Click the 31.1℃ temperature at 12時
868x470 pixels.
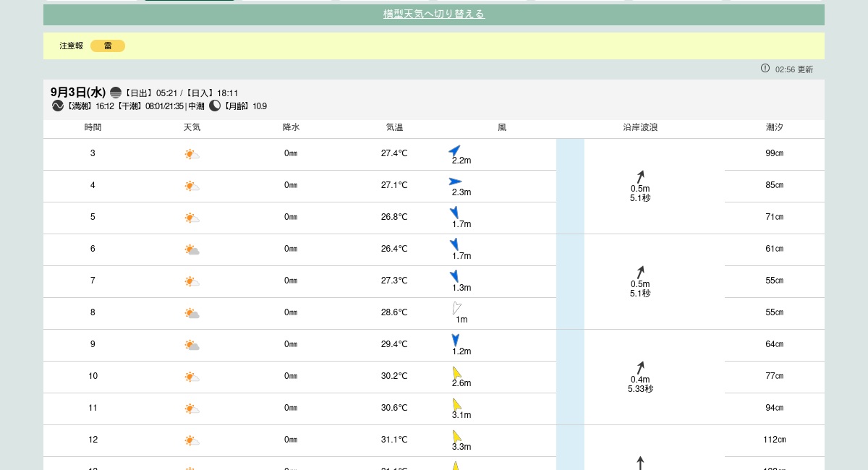pyautogui.click(x=394, y=440)
